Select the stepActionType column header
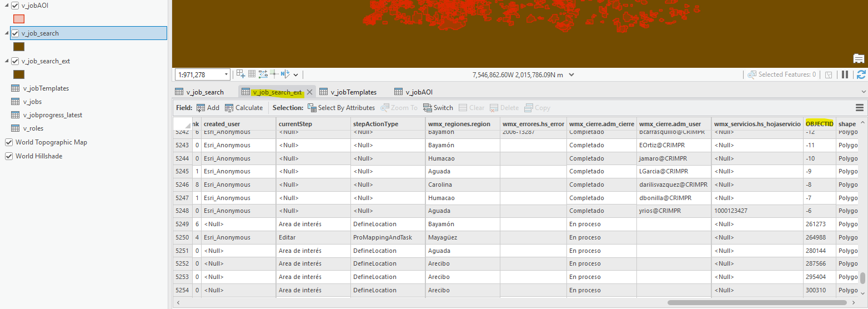 tap(388, 124)
